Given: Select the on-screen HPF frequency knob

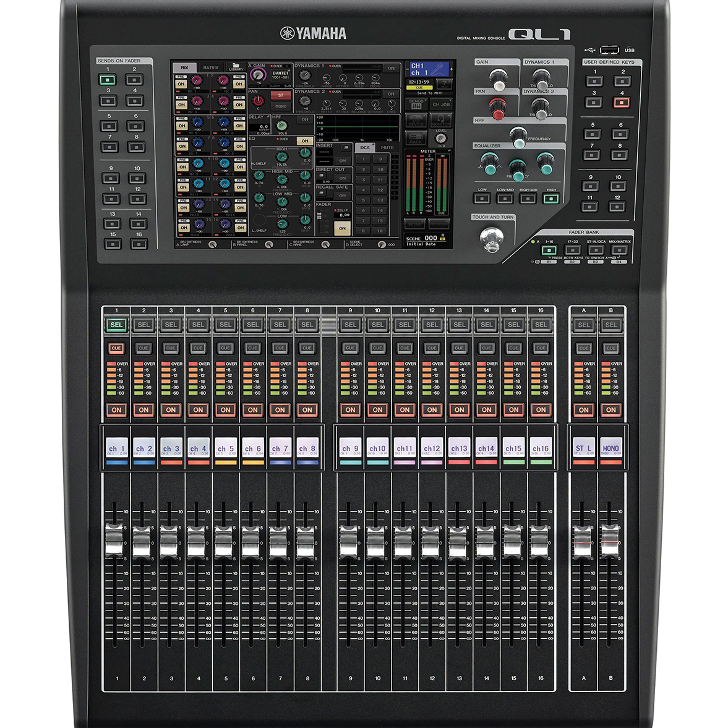Looking at the screenshot, I should (282, 126).
